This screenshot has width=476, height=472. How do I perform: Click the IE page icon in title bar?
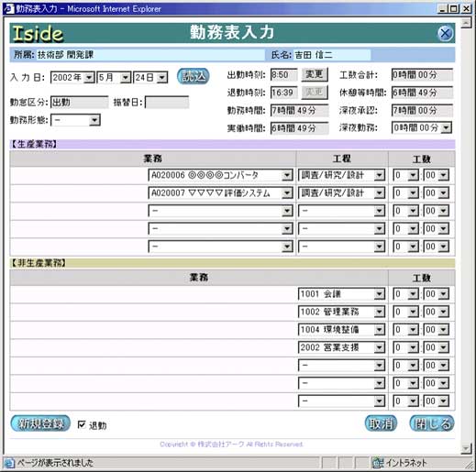coord(8,9)
